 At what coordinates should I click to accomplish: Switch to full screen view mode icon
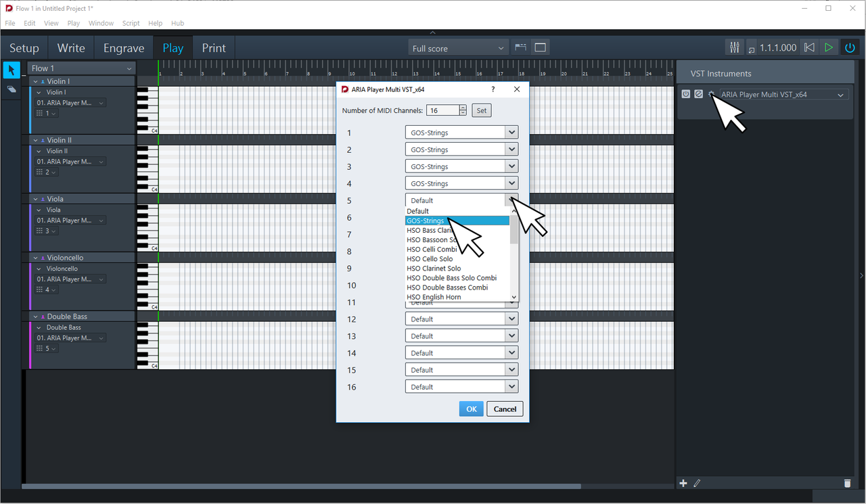point(540,47)
